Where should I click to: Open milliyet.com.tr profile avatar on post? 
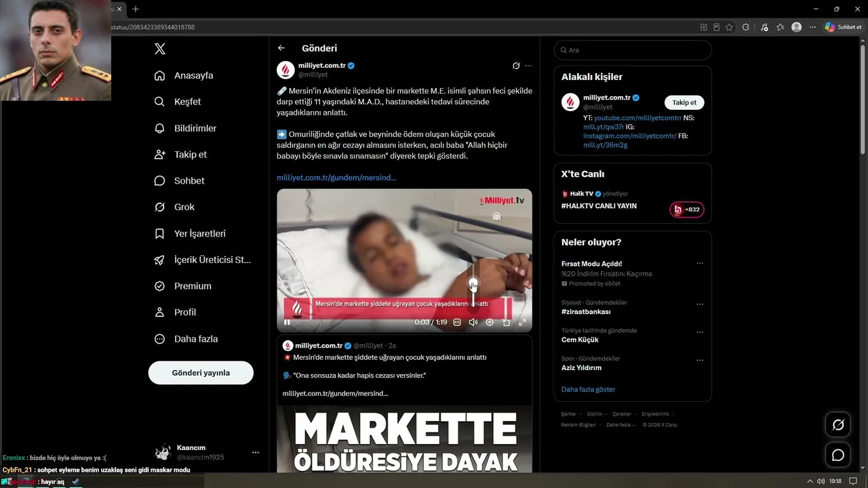click(285, 70)
